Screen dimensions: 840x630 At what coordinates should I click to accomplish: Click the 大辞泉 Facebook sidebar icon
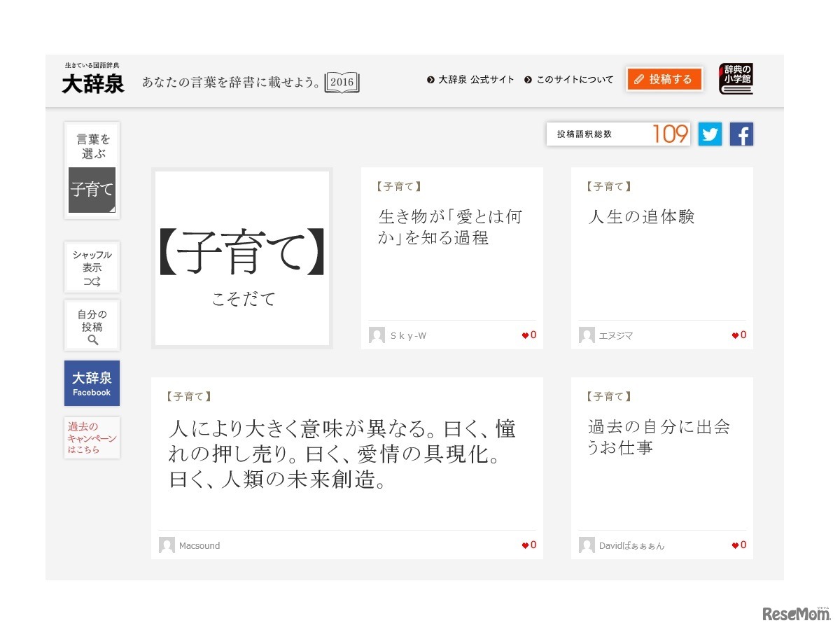point(92,383)
